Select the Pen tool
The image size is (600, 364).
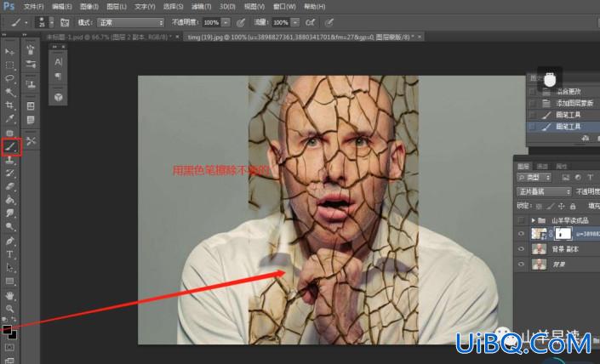[9, 241]
